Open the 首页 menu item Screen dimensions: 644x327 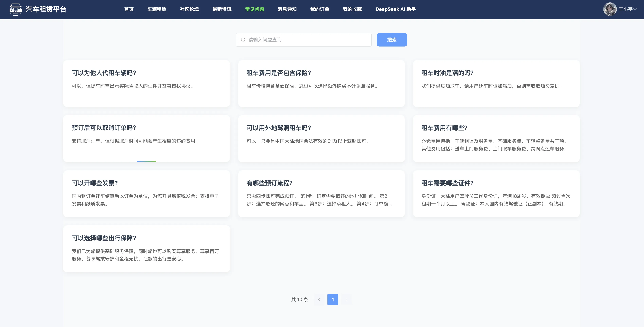pos(129,9)
